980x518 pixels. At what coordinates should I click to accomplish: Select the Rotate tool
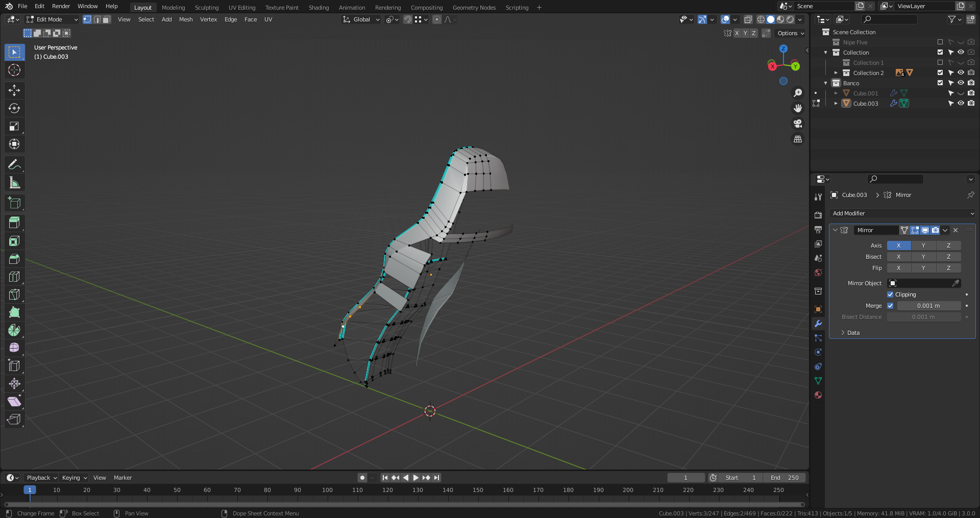click(14, 108)
